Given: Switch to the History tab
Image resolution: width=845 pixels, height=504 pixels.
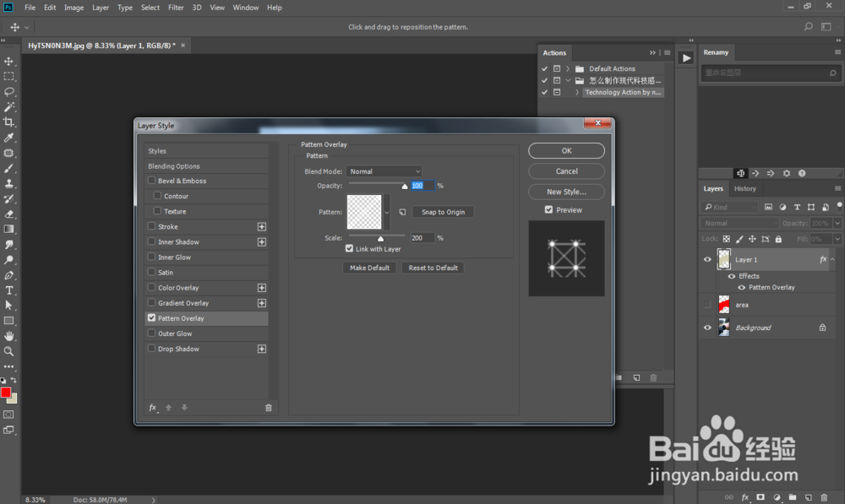Looking at the screenshot, I should tap(744, 188).
